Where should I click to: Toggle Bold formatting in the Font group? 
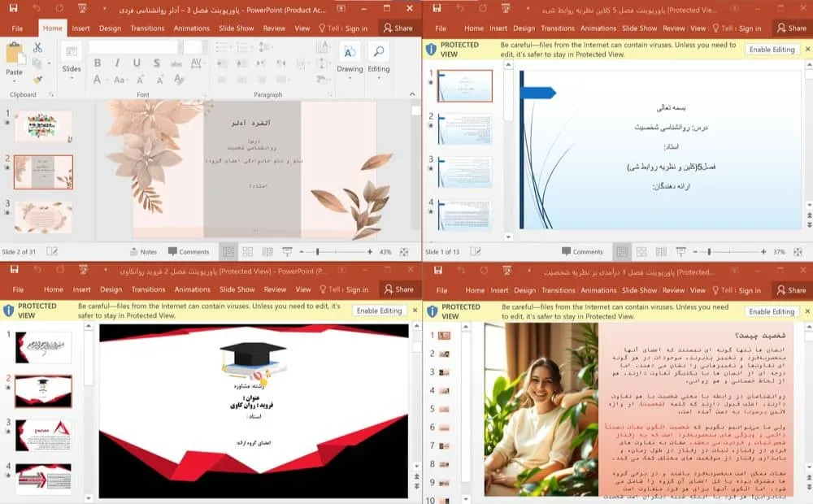(x=97, y=63)
